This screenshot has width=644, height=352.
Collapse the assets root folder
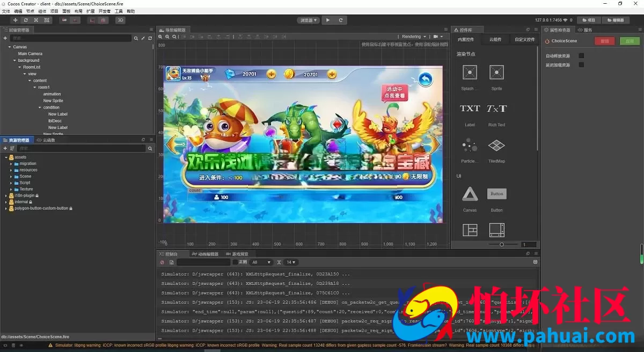6,157
